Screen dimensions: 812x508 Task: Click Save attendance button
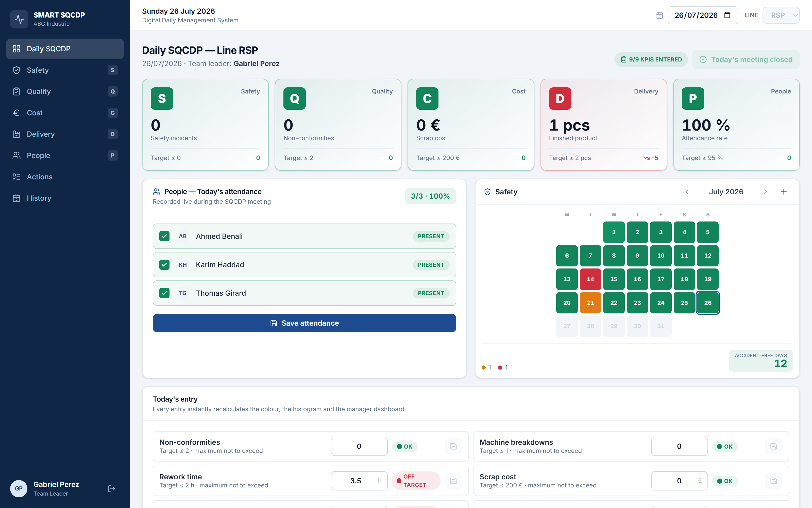click(304, 323)
